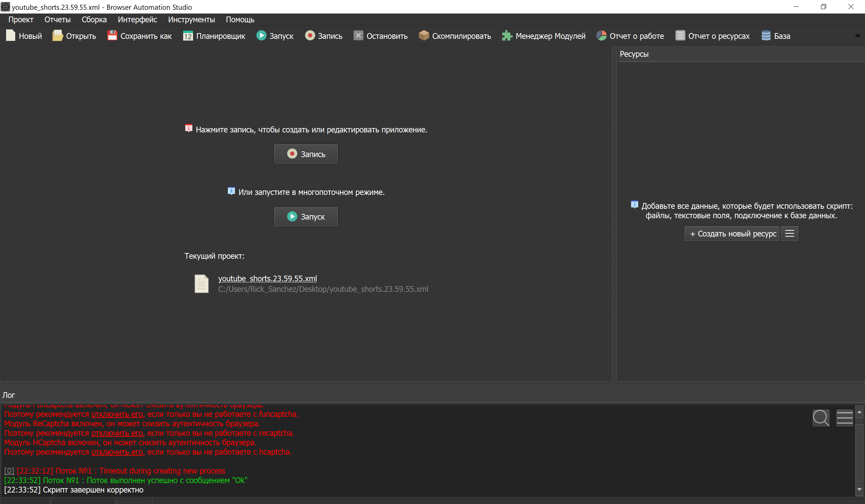Open youtube_shorts.23.59.55.xml project link
865x504 pixels.
(x=268, y=278)
